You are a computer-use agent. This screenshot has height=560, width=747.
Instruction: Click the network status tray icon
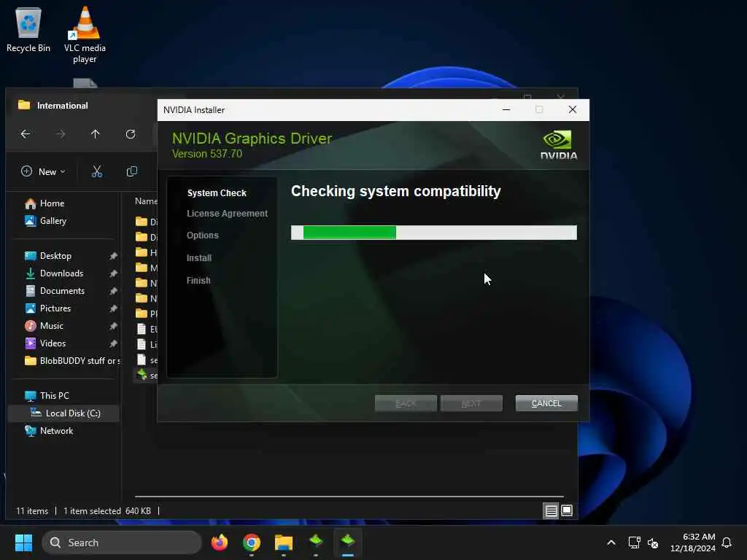click(634, 542)
